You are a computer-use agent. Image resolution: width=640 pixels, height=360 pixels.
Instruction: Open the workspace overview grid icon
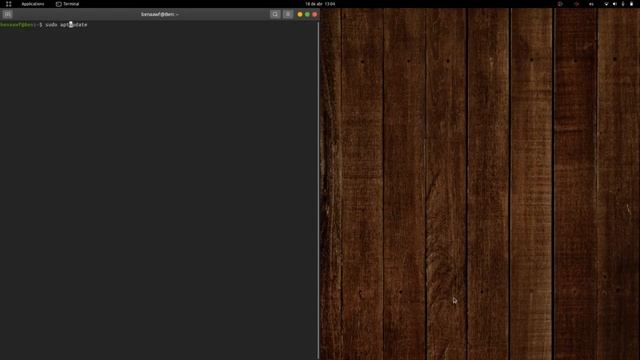[8, 4]
